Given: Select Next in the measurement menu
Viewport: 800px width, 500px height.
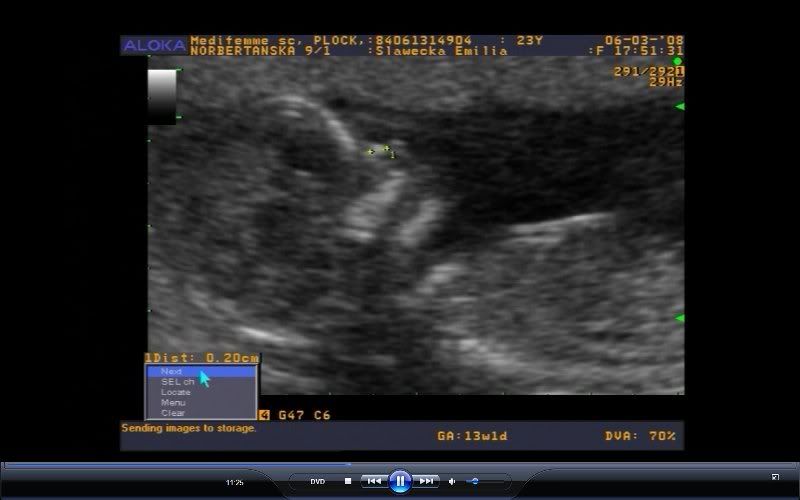Looking at the screenshot, I should point(201,371).
